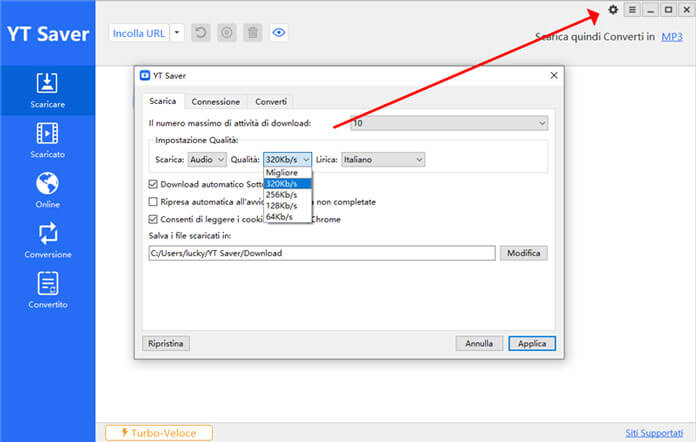Open the hamburger menu icon

tap(632, 10)
